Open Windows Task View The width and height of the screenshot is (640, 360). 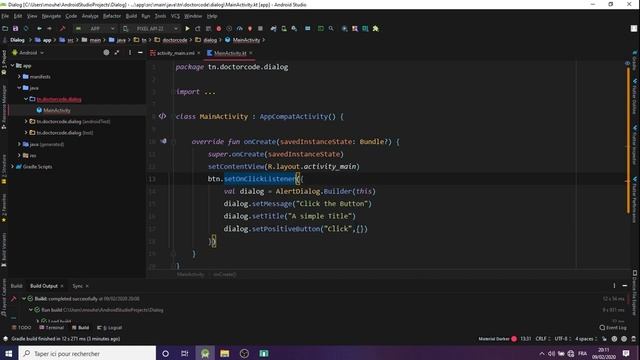tap(185, 353)
